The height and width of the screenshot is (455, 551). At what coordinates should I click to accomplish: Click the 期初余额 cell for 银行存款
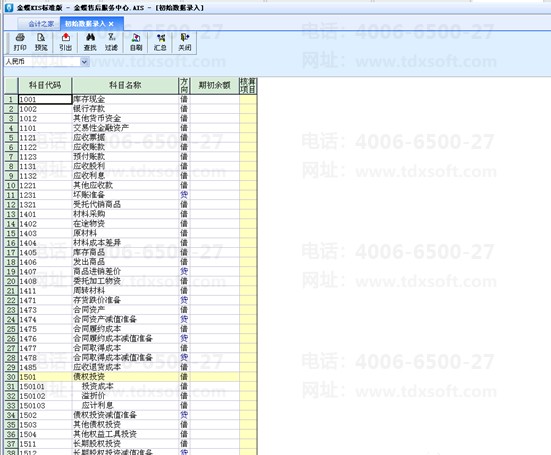[x=214, y=109]
